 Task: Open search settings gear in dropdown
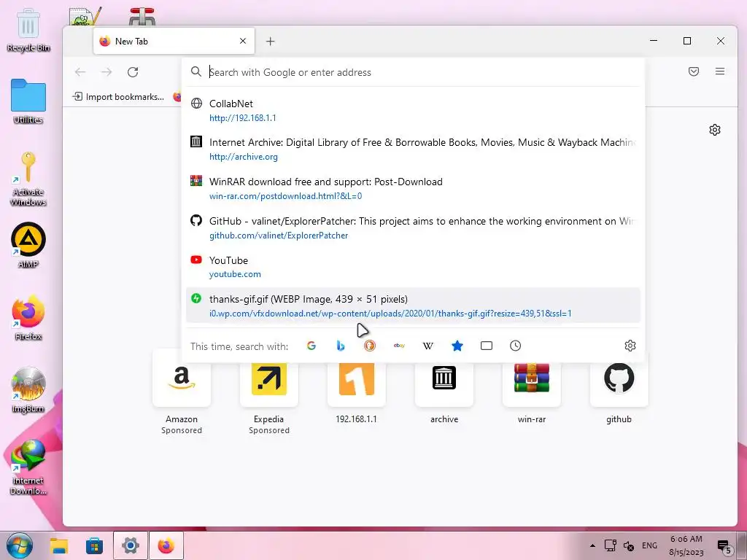click(x=630, y=346)
